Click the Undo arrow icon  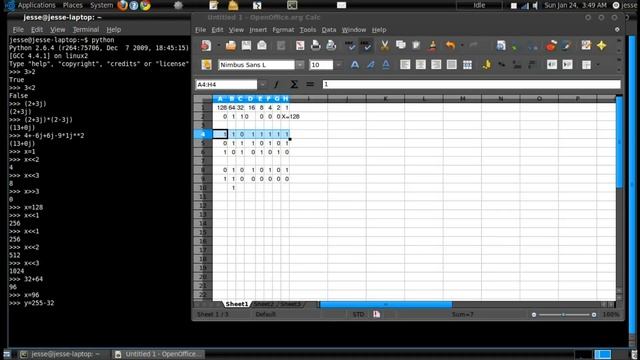click(x=450, y=45)
